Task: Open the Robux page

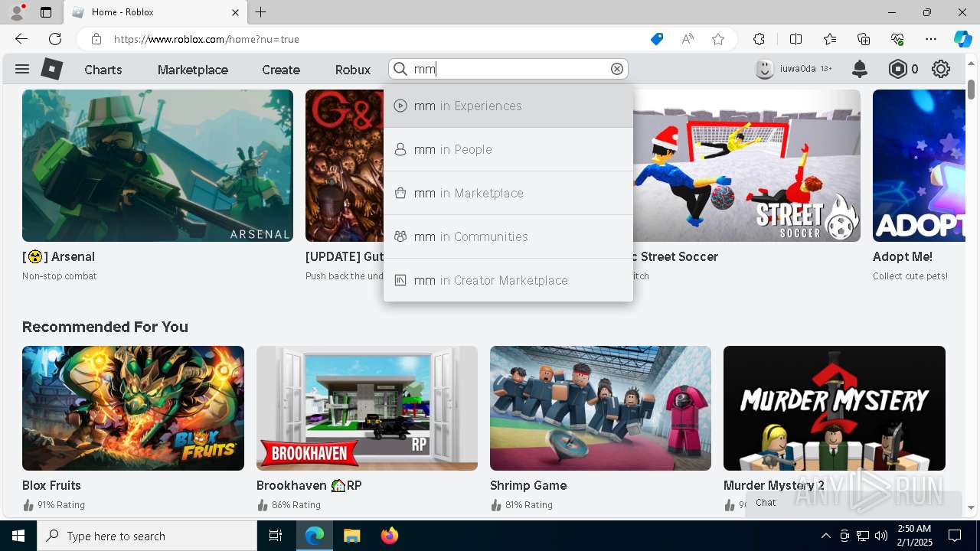Action: point(353,70)
